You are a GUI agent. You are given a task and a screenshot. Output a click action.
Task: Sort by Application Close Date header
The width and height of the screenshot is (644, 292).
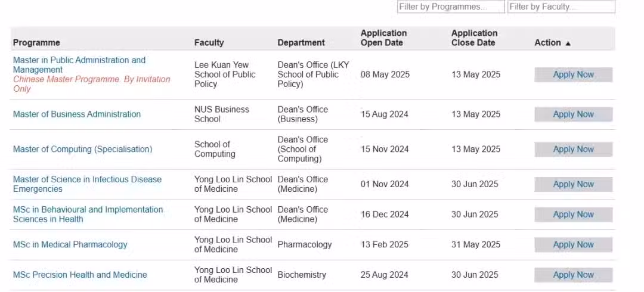(x=475, y=38)
